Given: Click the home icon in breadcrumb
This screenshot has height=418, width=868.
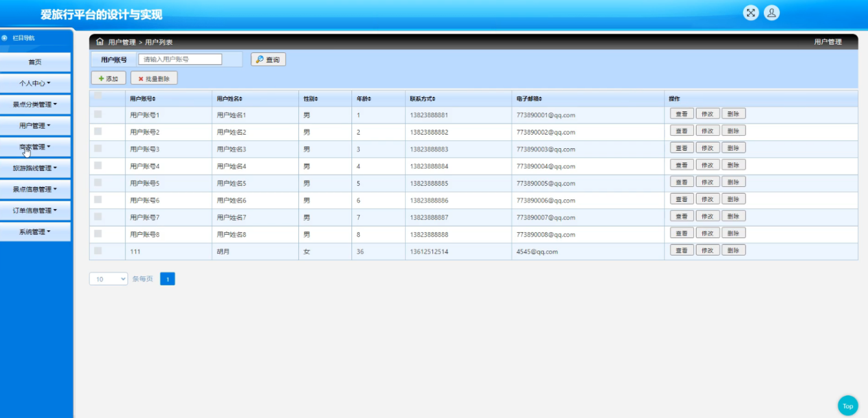Looking at the screenshot, I should (x=100, y=41).
